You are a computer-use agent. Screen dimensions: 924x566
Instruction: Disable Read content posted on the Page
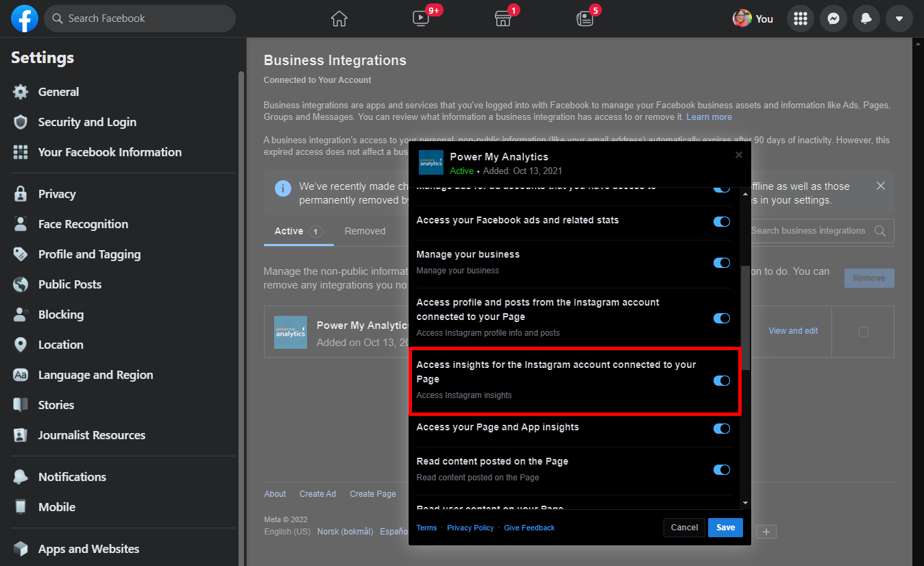(x=721, y=470)
